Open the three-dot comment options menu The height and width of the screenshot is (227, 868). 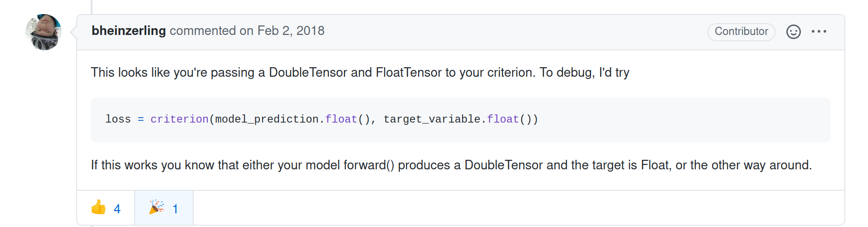click(x=819, y=32)
